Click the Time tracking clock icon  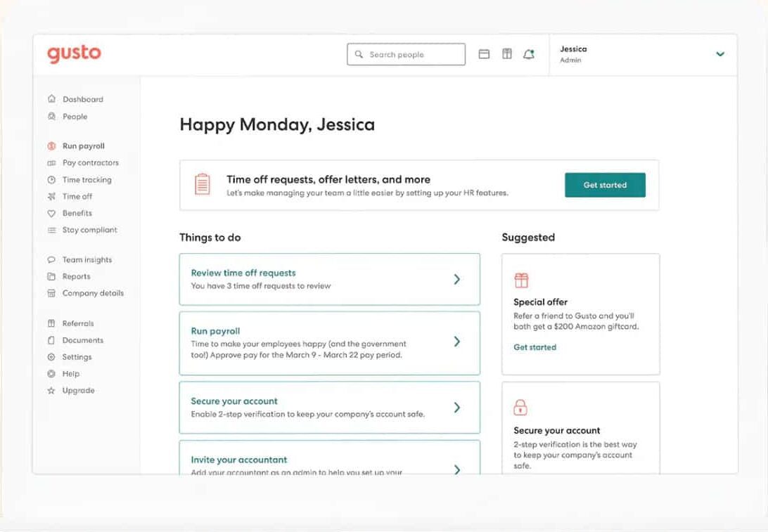click(x=50, y=179)
